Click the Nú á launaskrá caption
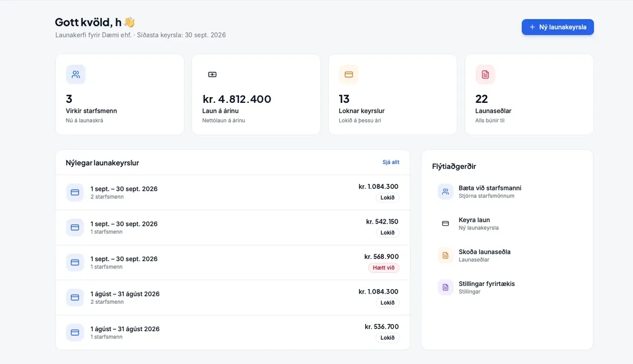The image size is (633, 364). pos(84,120)
